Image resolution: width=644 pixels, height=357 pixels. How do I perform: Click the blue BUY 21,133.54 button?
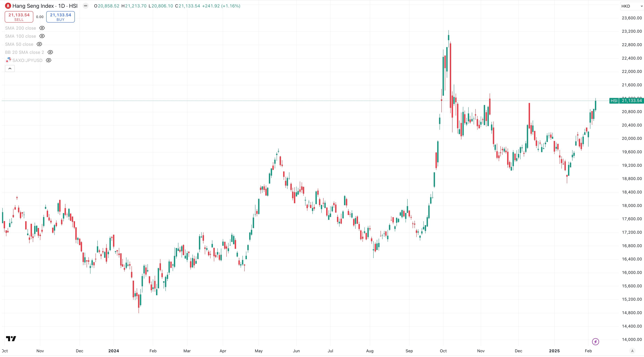pyautogui.click(x=61, y=17)
